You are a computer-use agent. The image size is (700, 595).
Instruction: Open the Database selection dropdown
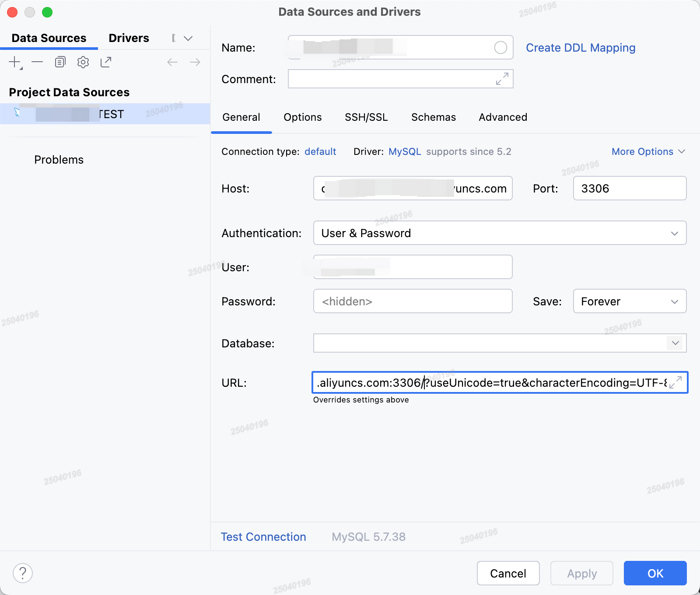pos(675,343)
